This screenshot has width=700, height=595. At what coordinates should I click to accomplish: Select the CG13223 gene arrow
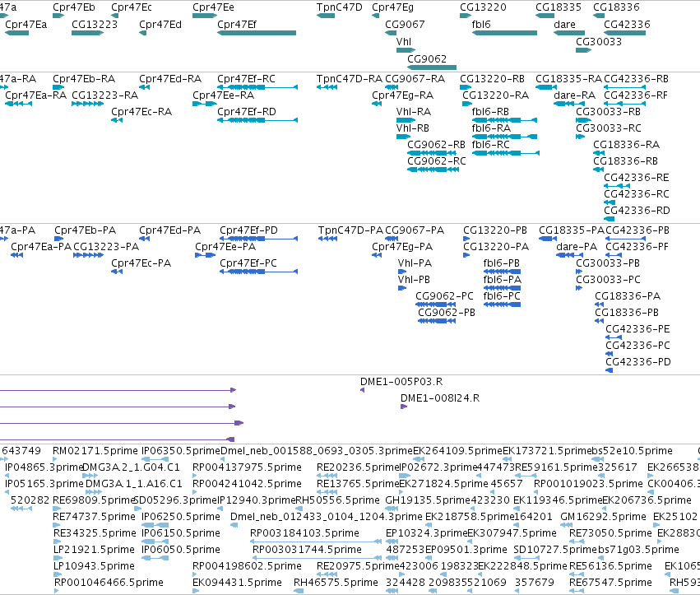tap(87, 33)
